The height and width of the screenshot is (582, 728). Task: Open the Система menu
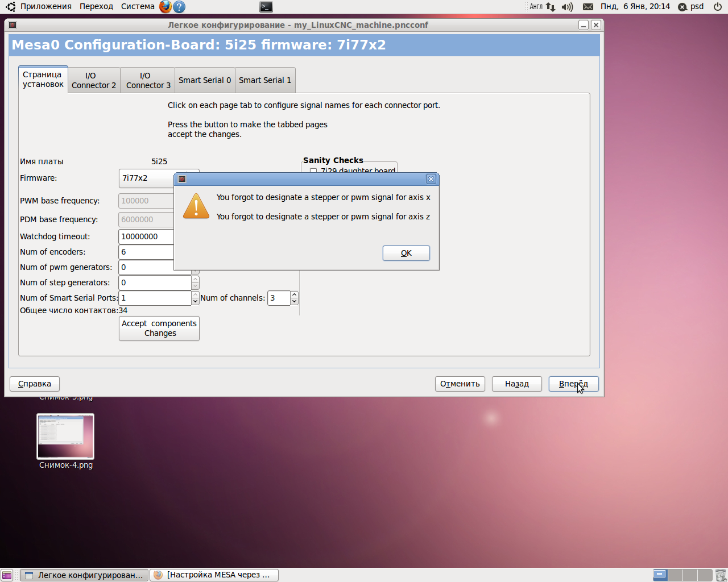138,7
